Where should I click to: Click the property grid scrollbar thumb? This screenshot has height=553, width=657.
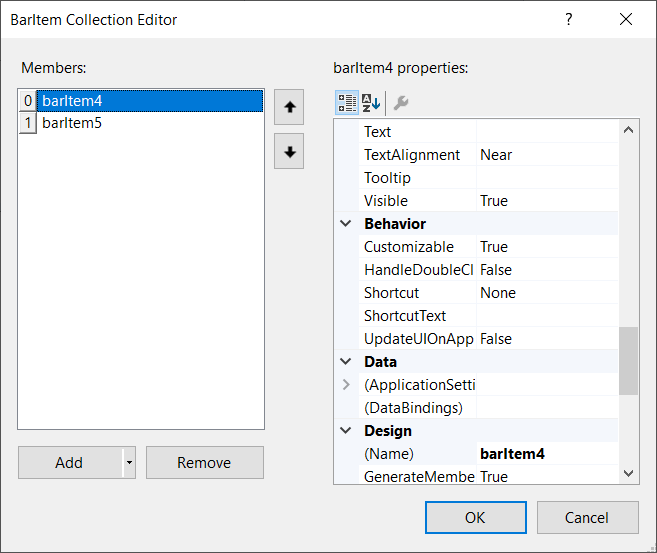click(628, 361)
